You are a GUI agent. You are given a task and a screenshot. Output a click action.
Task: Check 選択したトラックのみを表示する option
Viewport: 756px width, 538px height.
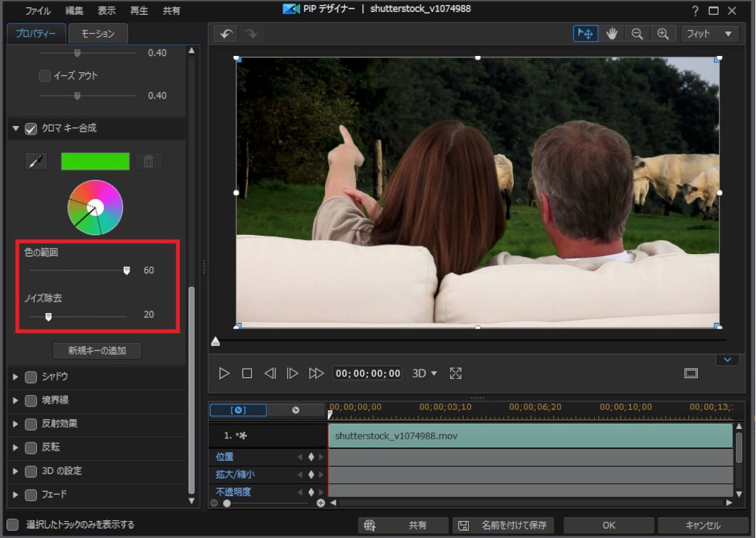[x=13, y=525]
